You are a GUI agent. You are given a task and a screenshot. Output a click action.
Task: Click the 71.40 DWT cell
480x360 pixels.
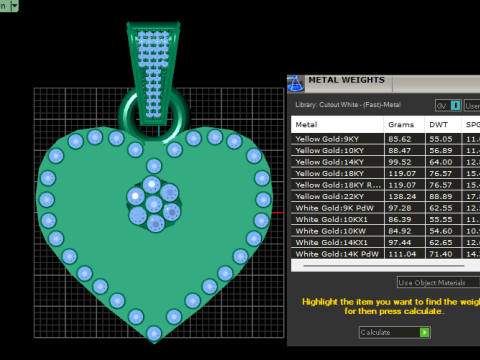[443, 254]
